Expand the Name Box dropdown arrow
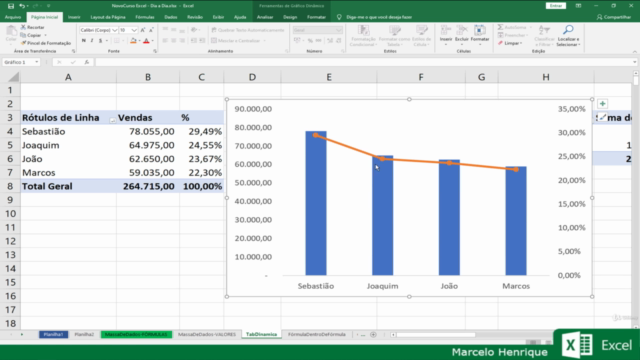 click(x=37, y=62)
